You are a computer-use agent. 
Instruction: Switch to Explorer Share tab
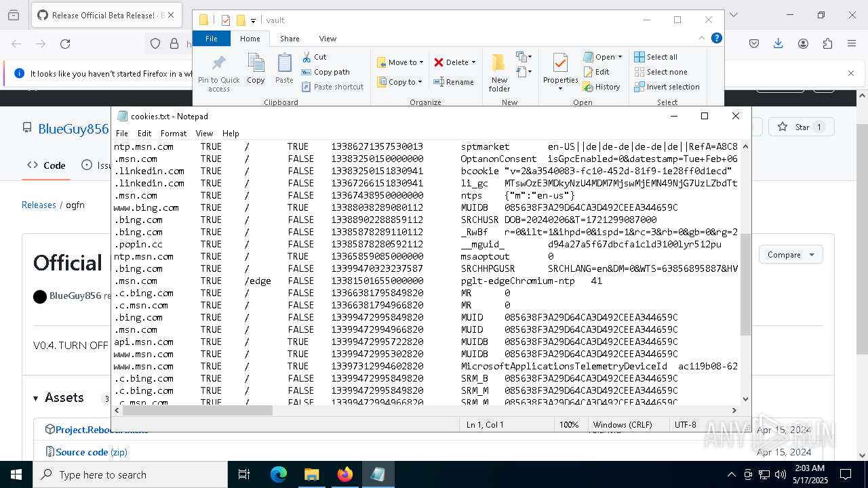(x=290, y=39)
